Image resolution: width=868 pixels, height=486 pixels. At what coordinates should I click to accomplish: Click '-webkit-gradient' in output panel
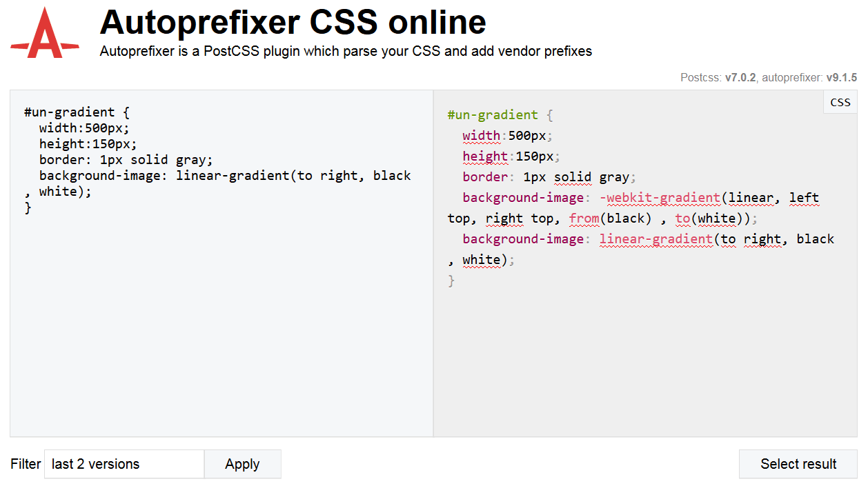(660, 198)
